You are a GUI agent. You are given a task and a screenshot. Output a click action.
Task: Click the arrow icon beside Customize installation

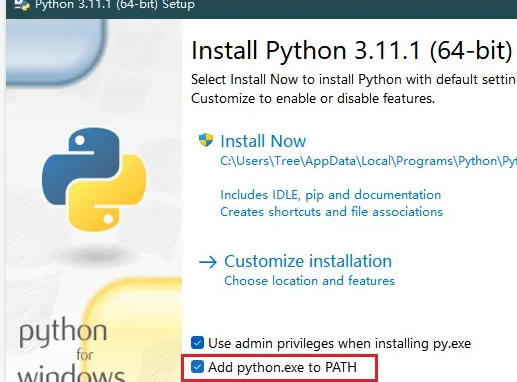click(208, 263)
